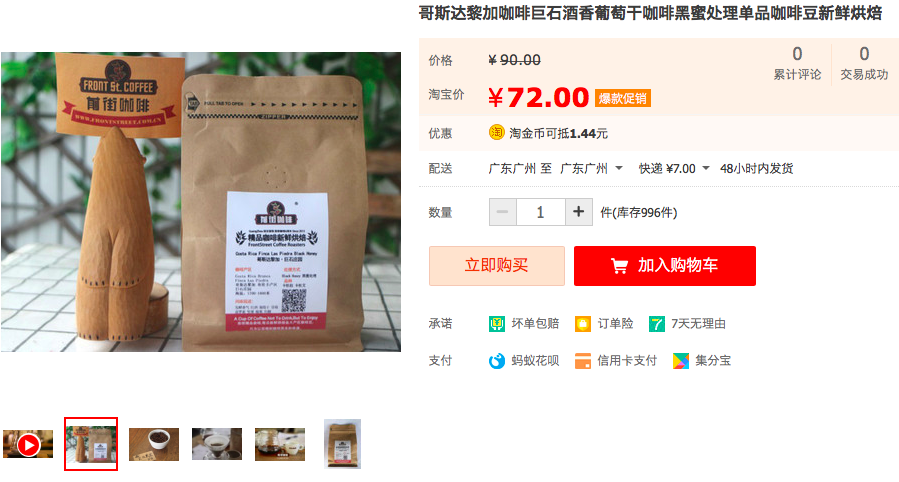The image size is (899, 482).
Task: Click the 立即购买 buy now button
Action: [497, 266]
